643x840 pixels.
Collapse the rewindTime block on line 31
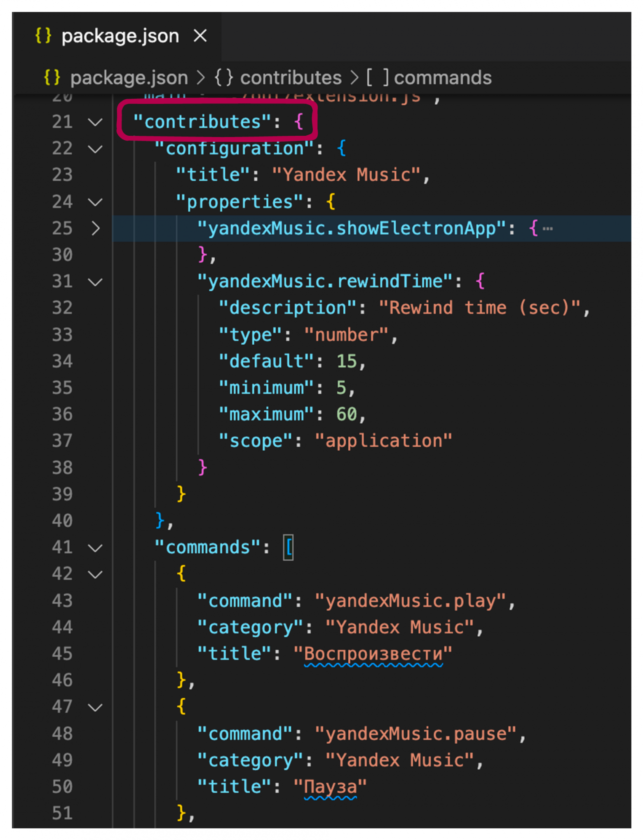pyautogui.click(x=95, y=282)
